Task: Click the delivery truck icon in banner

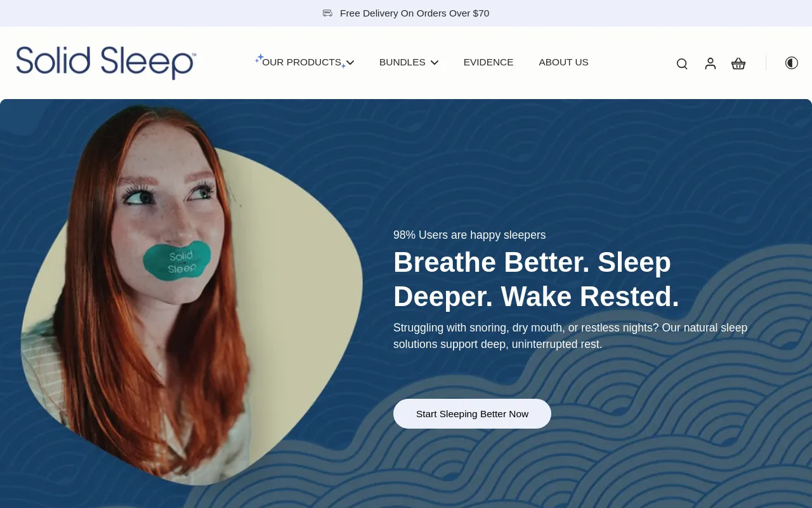Action: (x=327, y=13)
